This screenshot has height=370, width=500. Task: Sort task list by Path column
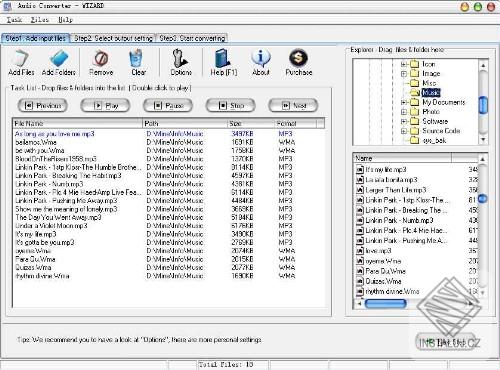coord(185,123)
